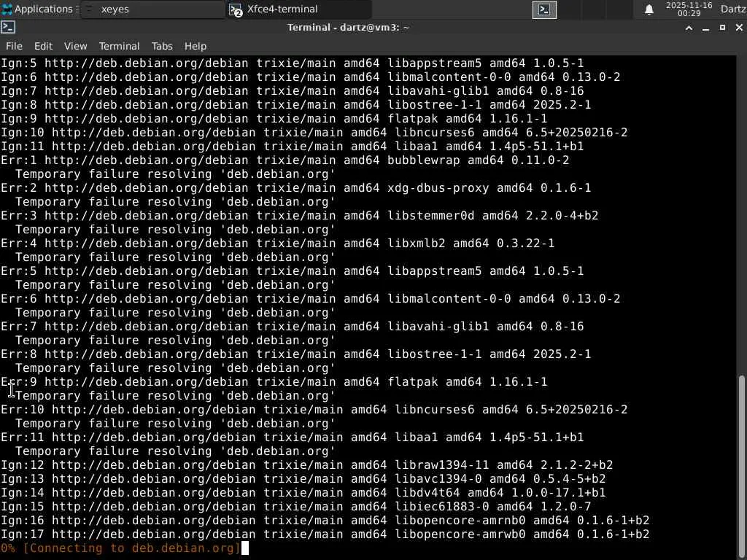Open the Help menu
747x560 pixels.
pos(196,46)
